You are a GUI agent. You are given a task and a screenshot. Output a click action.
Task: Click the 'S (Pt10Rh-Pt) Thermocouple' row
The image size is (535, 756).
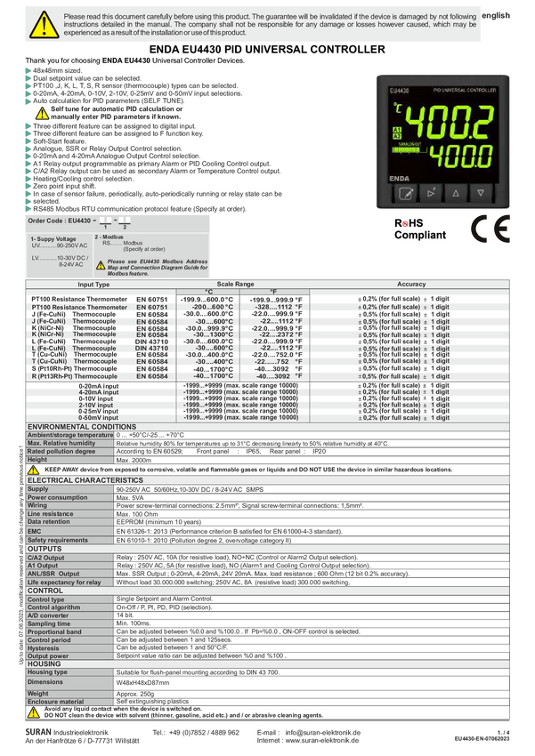pos(268,369)
